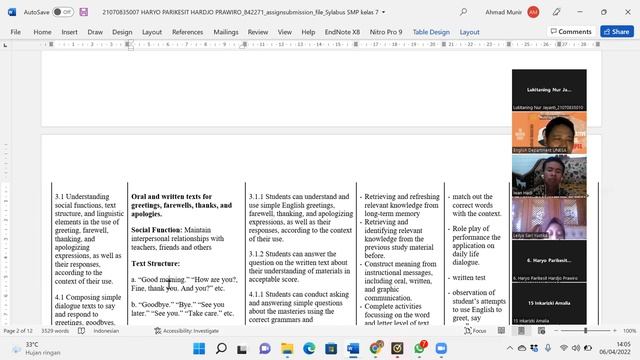This screenshot has width=640, height=360.
Task: Open the Review tab
Action: point(258,32)
